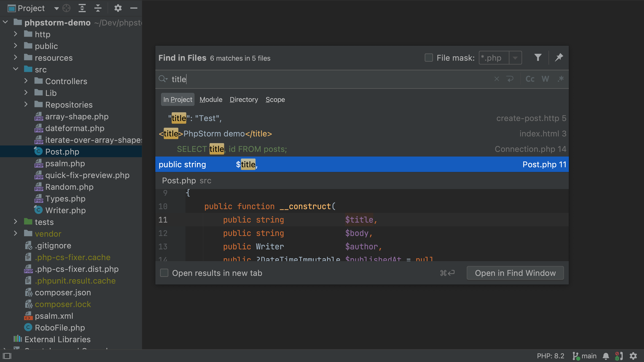
Task: Select array-shape.php file icon
Action: point(39,116)
